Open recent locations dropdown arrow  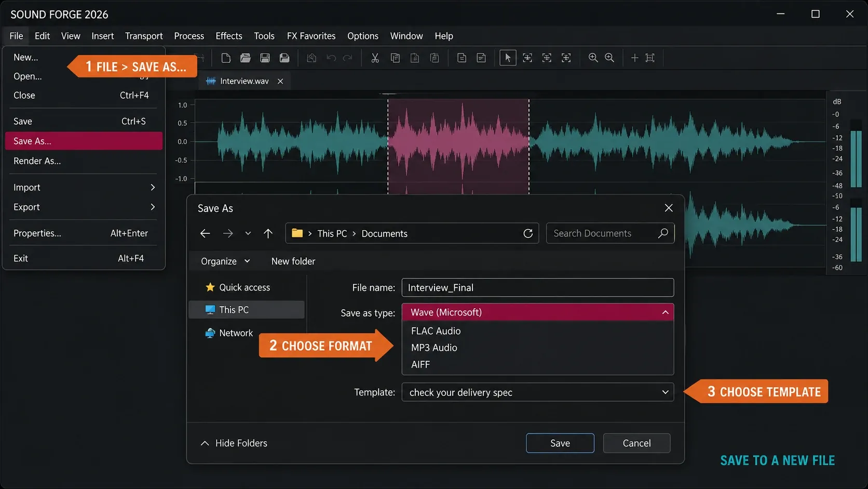(x=248, y=233)
